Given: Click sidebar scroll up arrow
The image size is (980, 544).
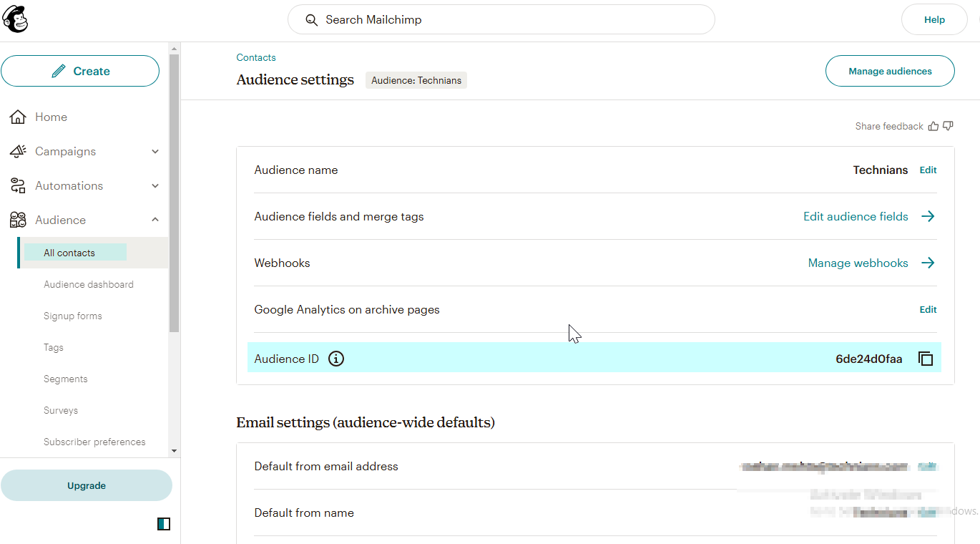Looking at the screenshot, I should [174, 48].
